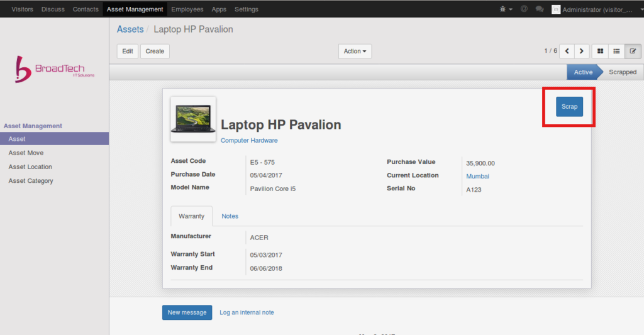Click manufacturer value ACER
The height and width of the screenshot is (335, 644).
click(259, 238)
